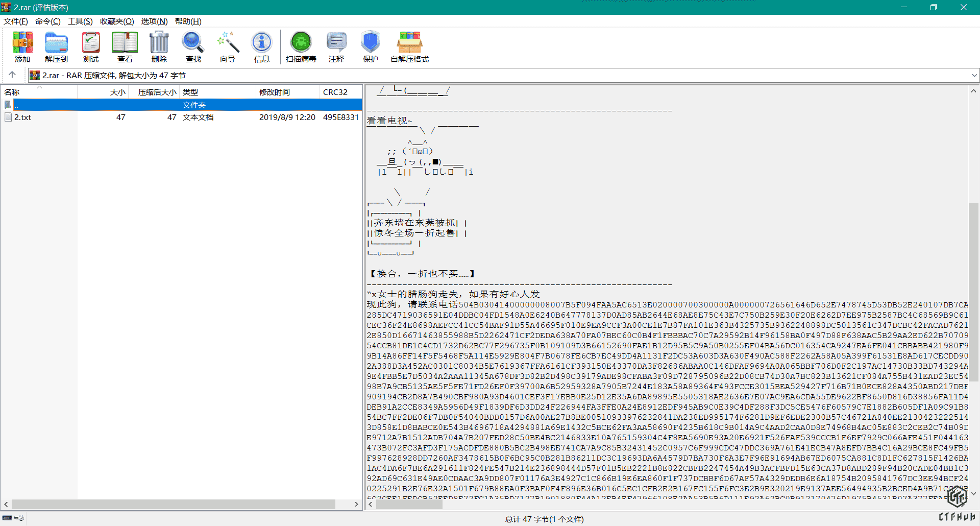Open the View (查看) book icon

click(125, 46)
